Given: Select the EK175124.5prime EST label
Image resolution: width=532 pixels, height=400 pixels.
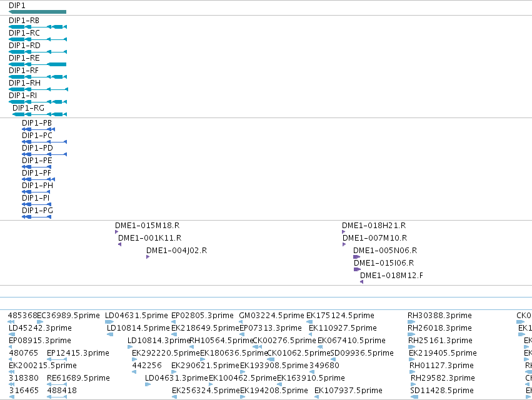Looking at the screenshot, I should tap(340, 316).
